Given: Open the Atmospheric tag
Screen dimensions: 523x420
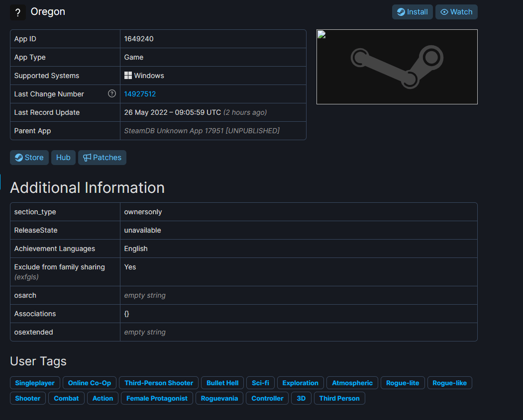Looking at the screenshot, I should tap(352, 383).
